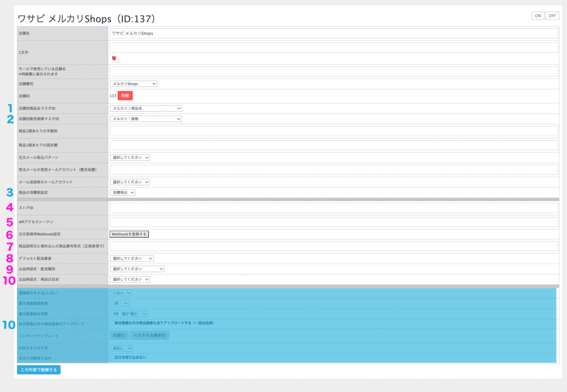This screenshot has height=392, width=567.
Task: Expand the 最大画像結合枚数 dropdown
Action: pyautogui.click(x=129, y=314)
